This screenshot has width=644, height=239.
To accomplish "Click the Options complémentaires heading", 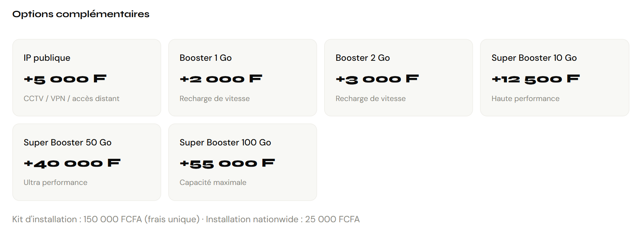I will (x=81, y=14).
